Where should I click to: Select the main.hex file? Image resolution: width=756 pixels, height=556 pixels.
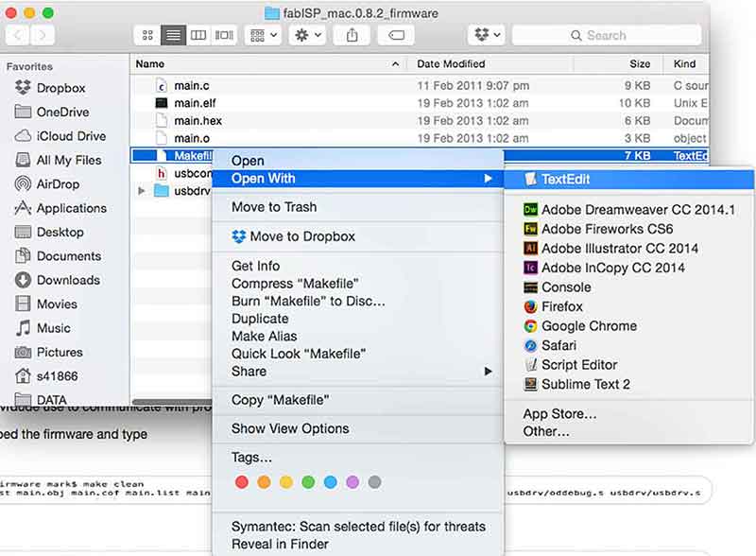(420, 121)
